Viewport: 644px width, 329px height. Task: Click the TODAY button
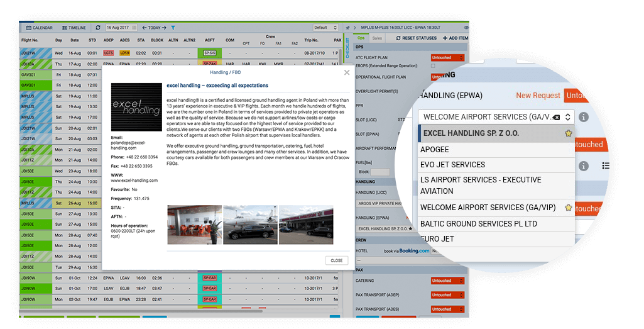[155, 28]
